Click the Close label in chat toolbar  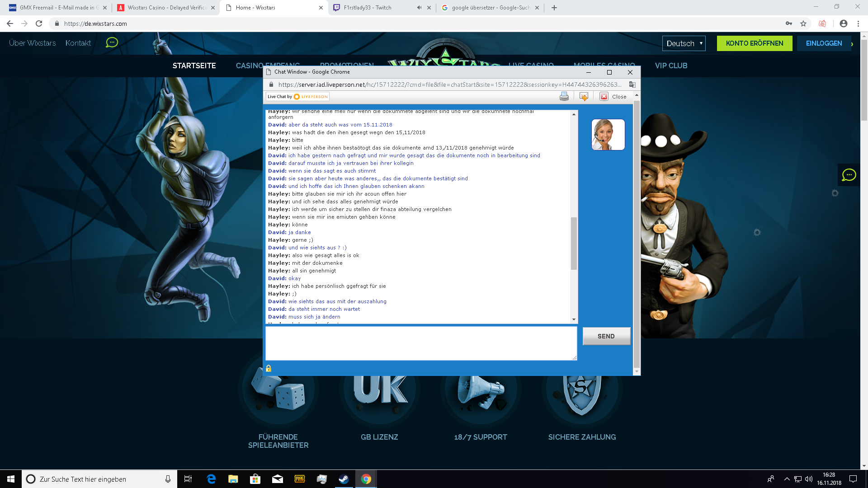pyautogui.click(x=619, y=97)
